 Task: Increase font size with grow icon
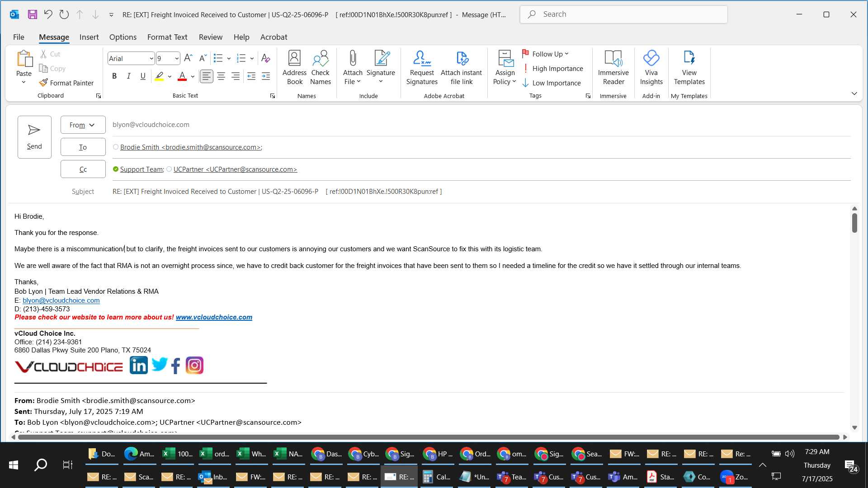[188, 58]
